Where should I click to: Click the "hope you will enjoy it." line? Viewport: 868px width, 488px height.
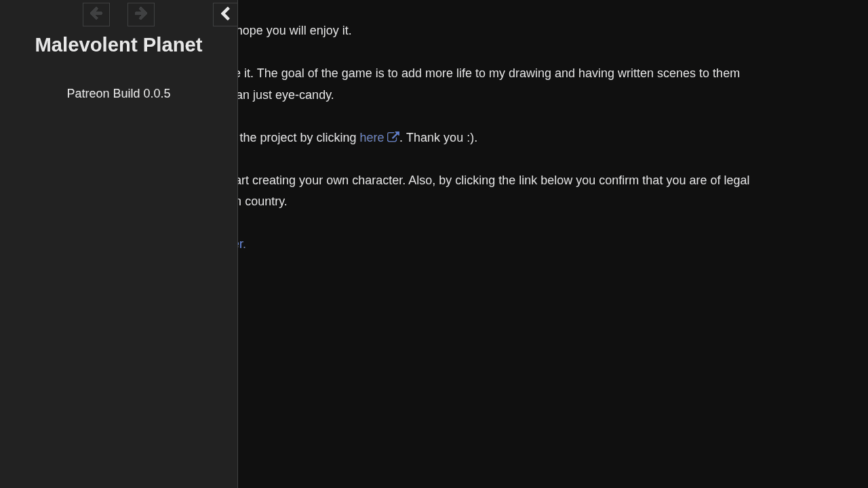pyautogui.click(x=294, y=30)
